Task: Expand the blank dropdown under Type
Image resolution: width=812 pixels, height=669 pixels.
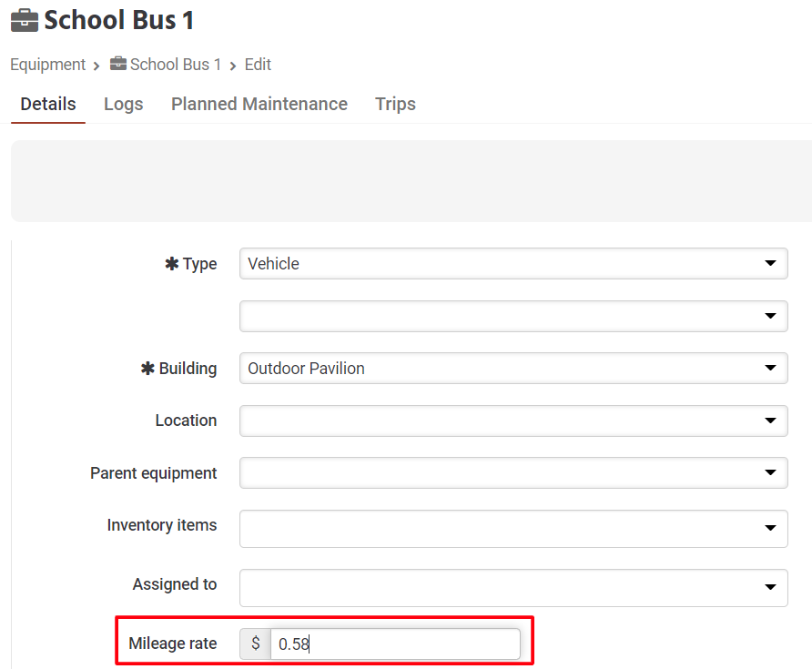Action: (x=513, y=317)
